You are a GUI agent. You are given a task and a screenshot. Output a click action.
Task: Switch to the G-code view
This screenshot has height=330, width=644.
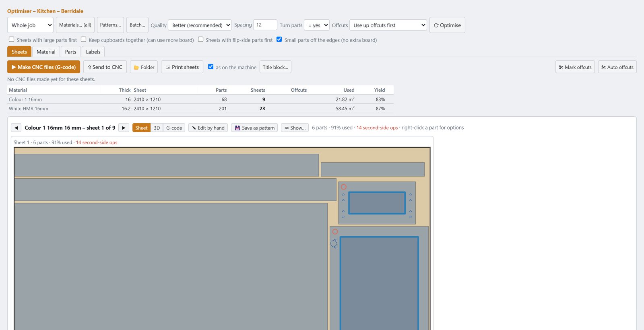(x=174, y=128)
